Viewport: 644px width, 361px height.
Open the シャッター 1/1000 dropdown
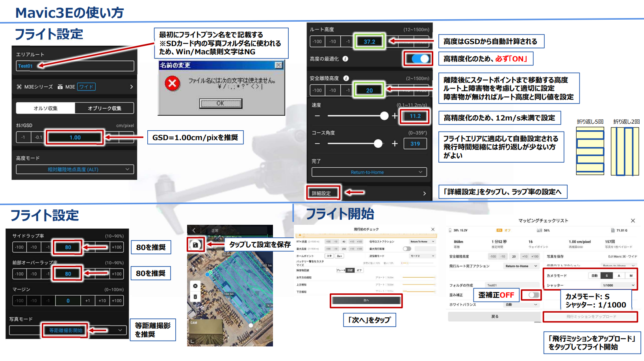click(618, 285)
